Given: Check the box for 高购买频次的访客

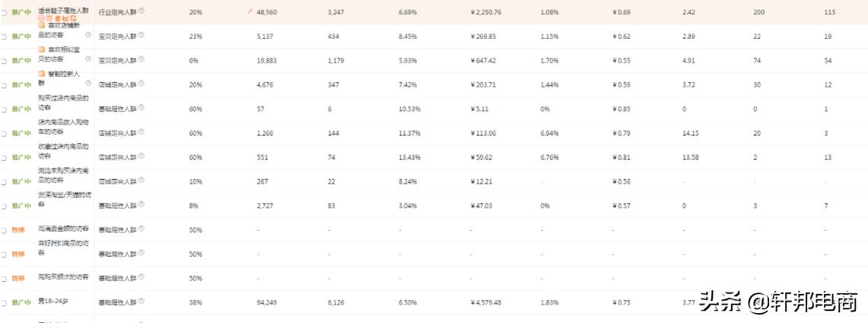Looking at the screenshot, I should [x=3, y=279].
